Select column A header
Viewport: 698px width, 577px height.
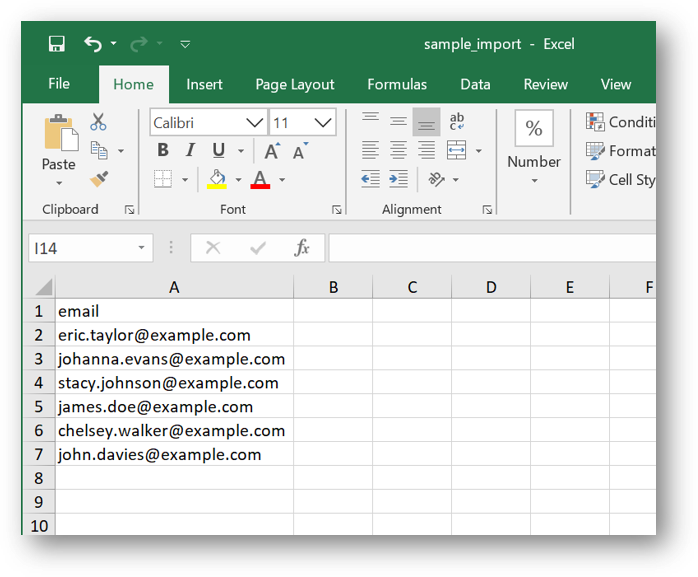(x=174, y=287)
